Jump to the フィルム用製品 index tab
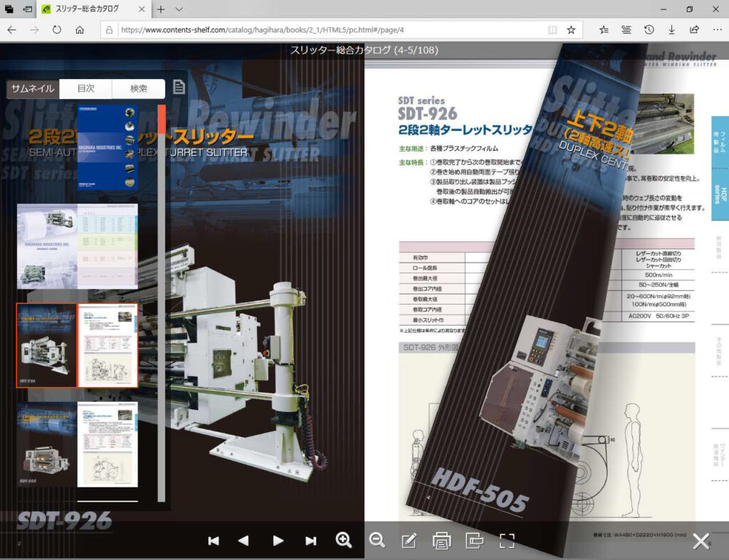This screenshot has width=729, height=560. tap(720, 142)
